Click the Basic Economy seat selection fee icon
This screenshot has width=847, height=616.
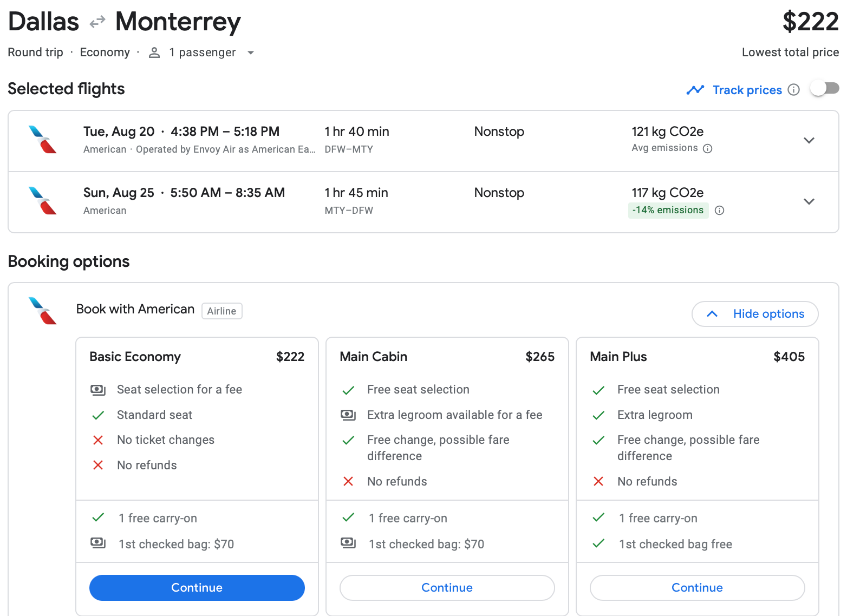tap(98, 390)
